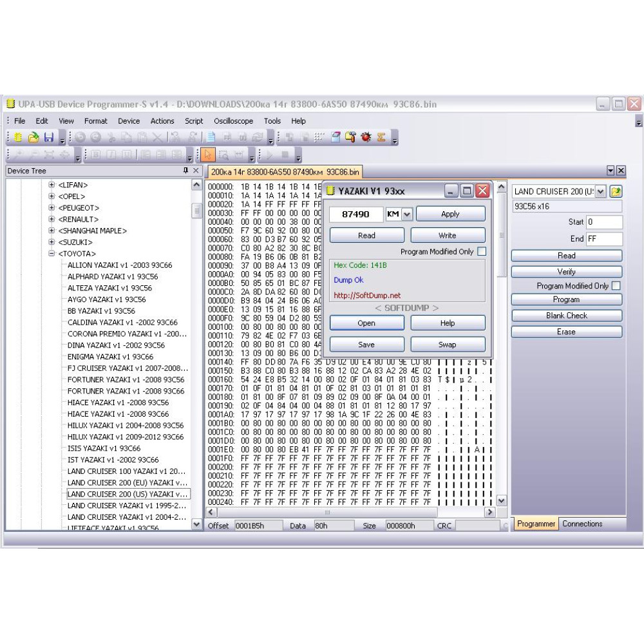Click the green open-device icon beside LAND CRUISER combo

[x=616, y=191]
